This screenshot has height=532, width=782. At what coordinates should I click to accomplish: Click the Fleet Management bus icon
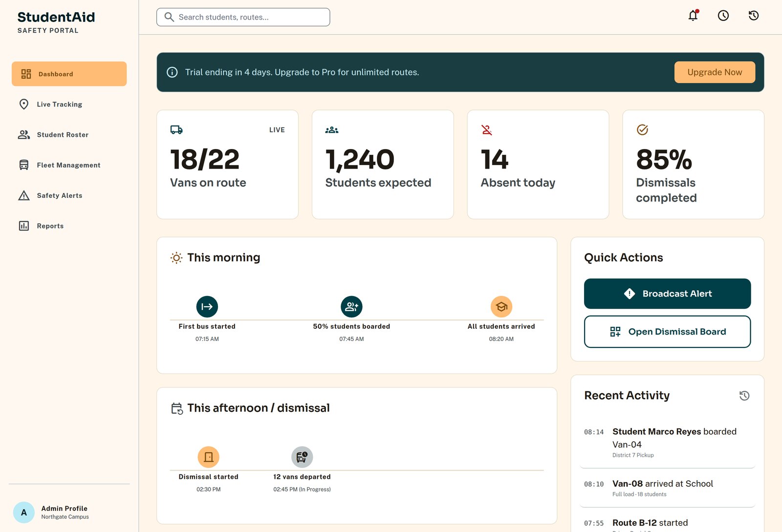pos(24,165)
